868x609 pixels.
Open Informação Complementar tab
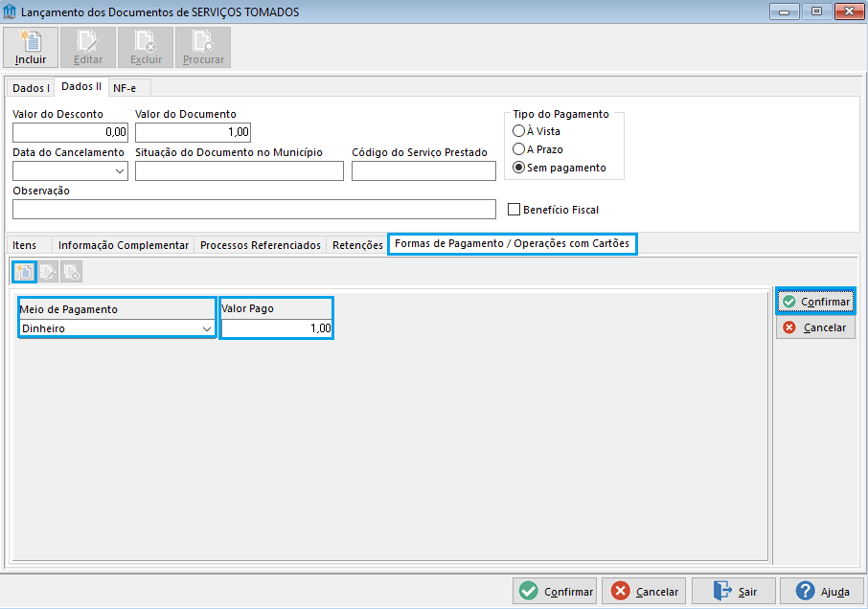(124, 245)
